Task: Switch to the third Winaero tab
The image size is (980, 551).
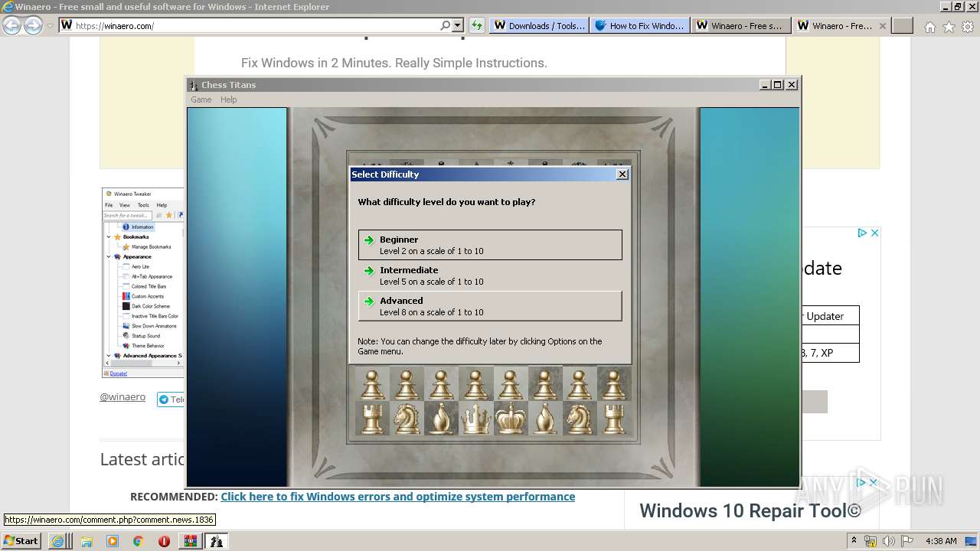Action: pyautogui.click(x=741, y=25)
